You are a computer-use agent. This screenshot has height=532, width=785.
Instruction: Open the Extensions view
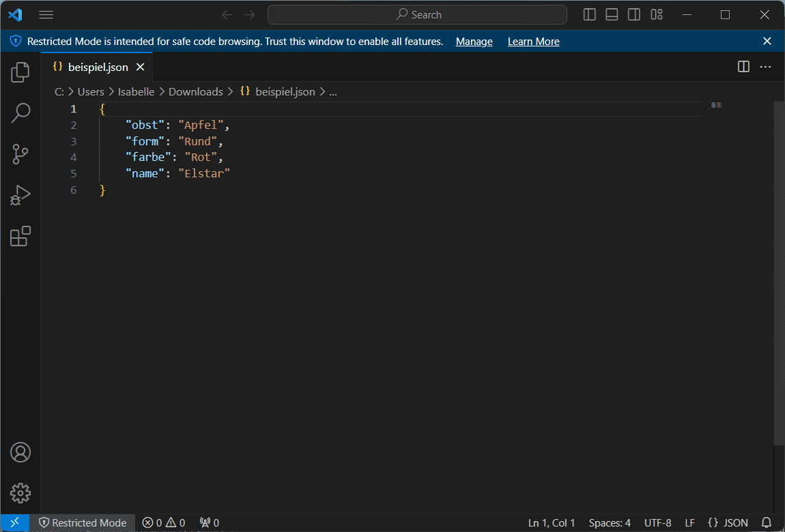click(x=20, y=237)
